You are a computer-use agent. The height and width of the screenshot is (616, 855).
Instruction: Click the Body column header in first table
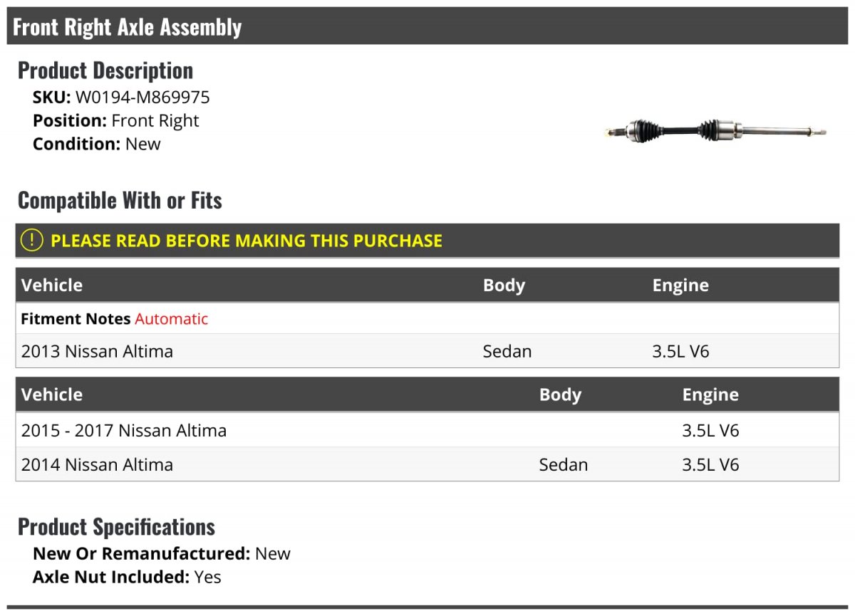coord(504,285)
